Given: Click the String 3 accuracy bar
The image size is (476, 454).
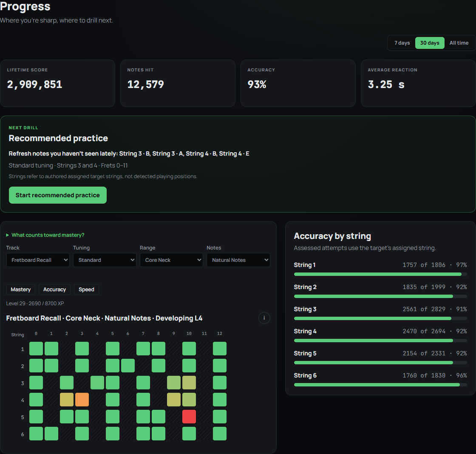Looking at the screenshot, I should point(380,318).
